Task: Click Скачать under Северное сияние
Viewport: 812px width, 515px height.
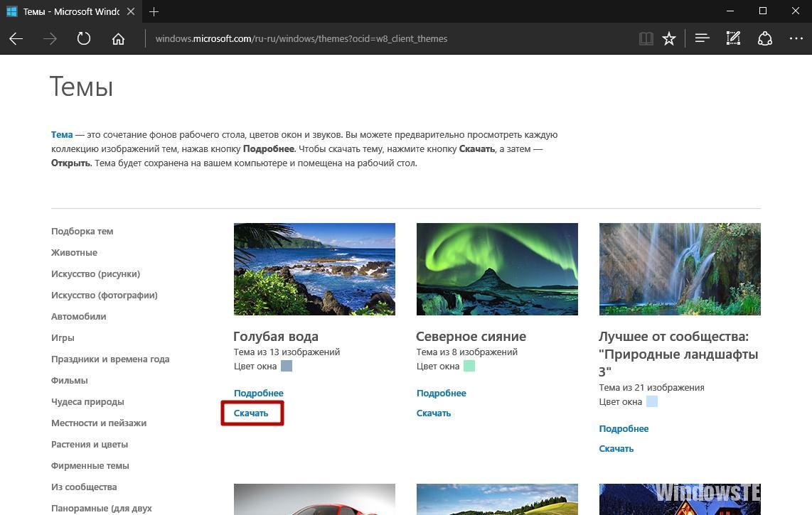Action: point(434,413)
